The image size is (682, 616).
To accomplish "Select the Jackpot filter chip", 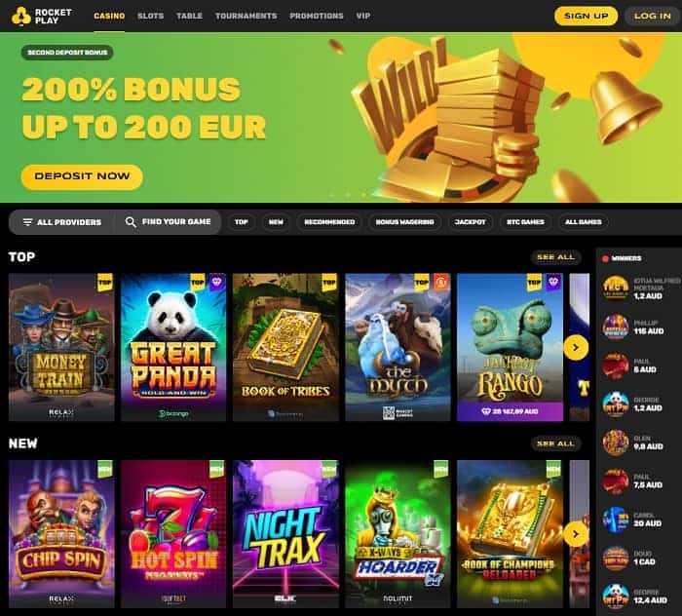I will [x=471, y=222].
